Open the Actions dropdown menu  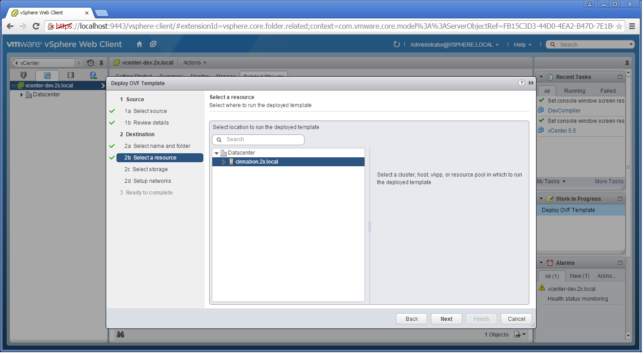pyautogui.click(x=195, y=63)
